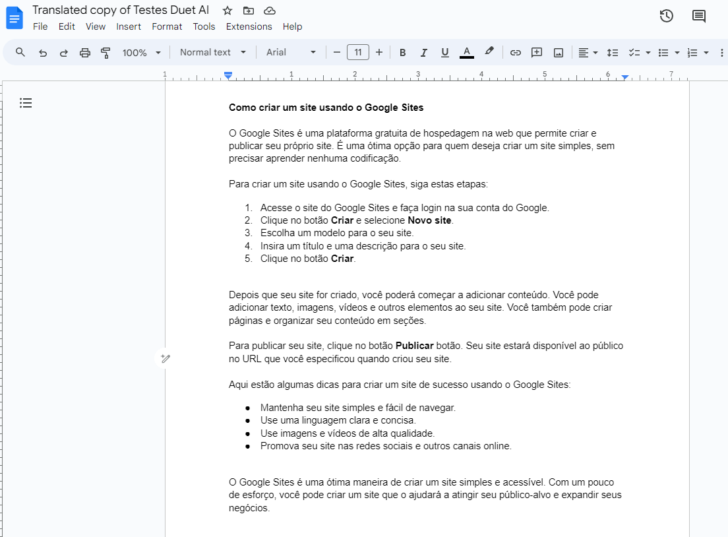Click heading 'Como criar um site usando o Google Sites'
Viewport: 728px width, 537px height.
(x=326, y=107)
